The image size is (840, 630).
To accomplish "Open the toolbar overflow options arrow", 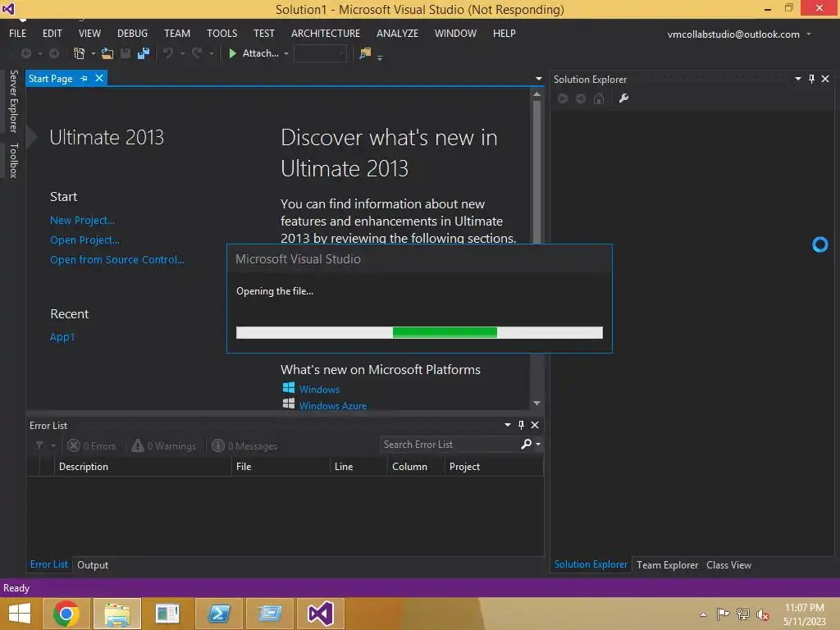I will pos(380,57).
